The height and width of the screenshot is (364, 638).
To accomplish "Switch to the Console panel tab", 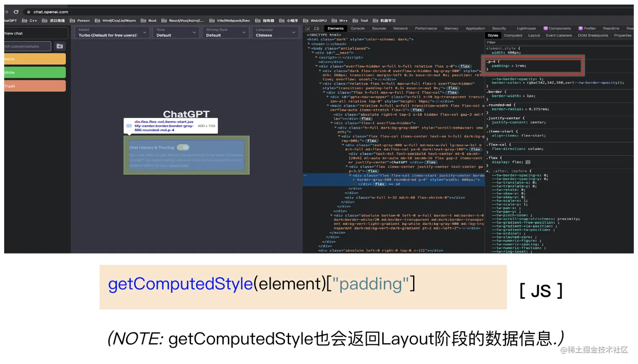I will coord(357,28).
